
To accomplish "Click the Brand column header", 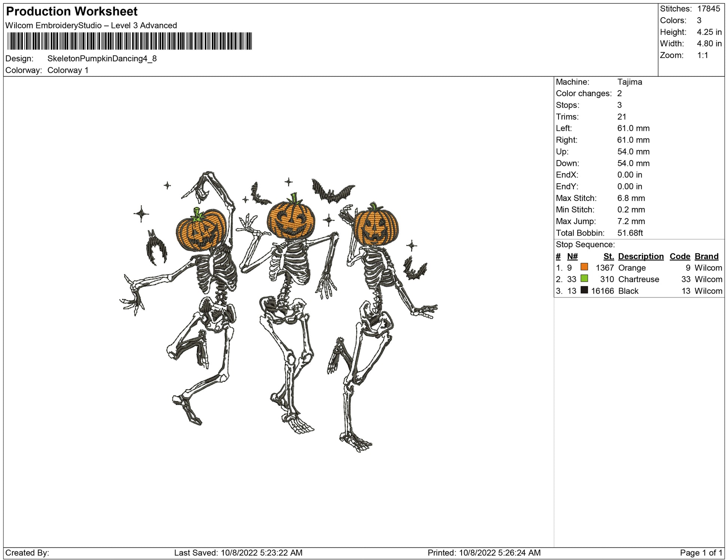I will click(x=706, y=256).
